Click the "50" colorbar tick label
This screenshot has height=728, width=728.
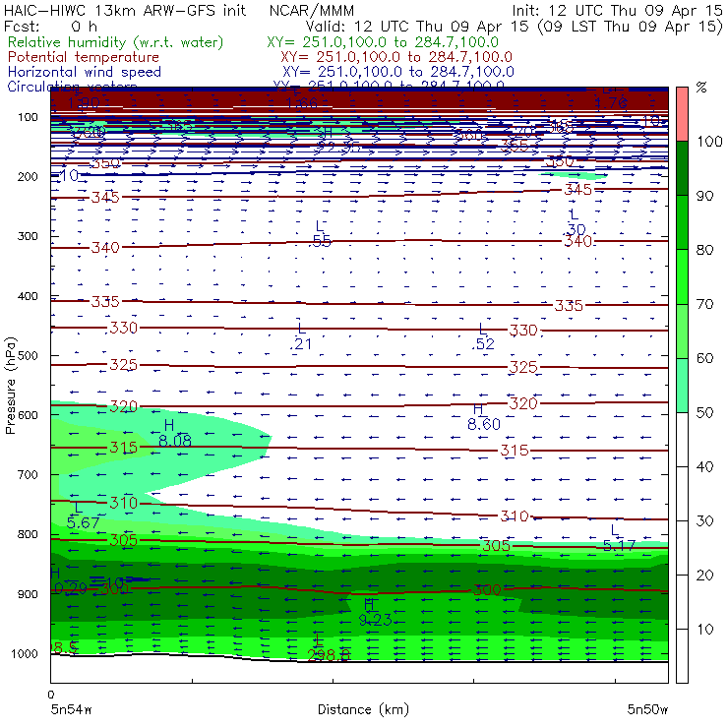[x=704, y=413]
